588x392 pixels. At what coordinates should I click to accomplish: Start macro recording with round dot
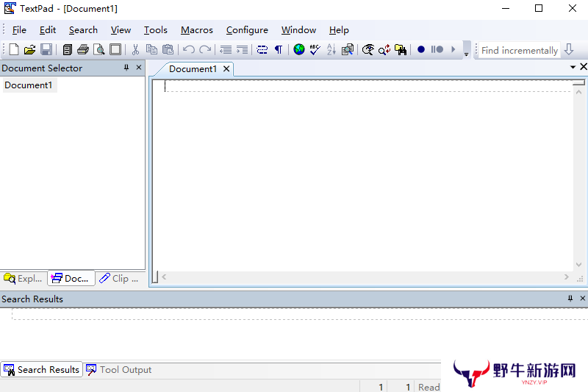click(421, 49)
